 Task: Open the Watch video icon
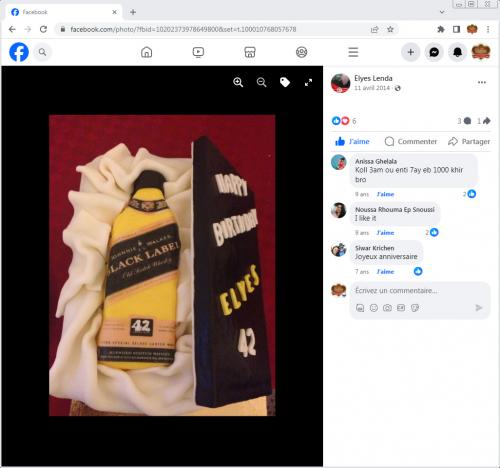(198, 52)
